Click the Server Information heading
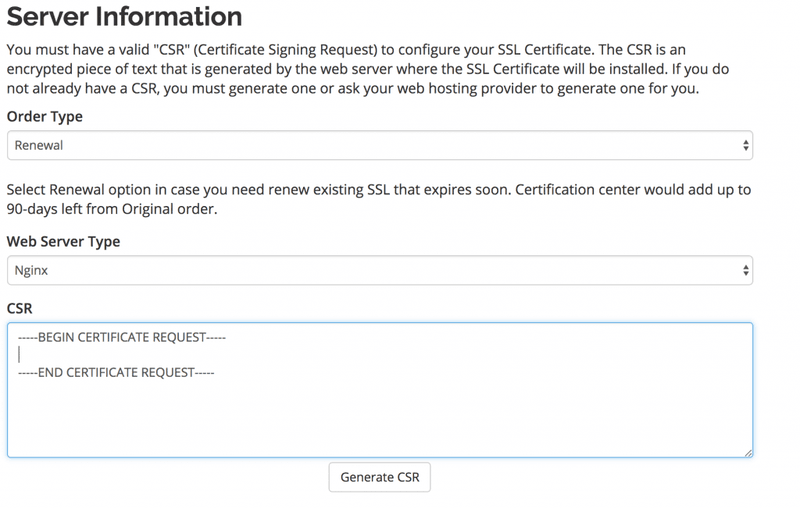The width and height of the screenshot is (800, 508). [124, 17]
